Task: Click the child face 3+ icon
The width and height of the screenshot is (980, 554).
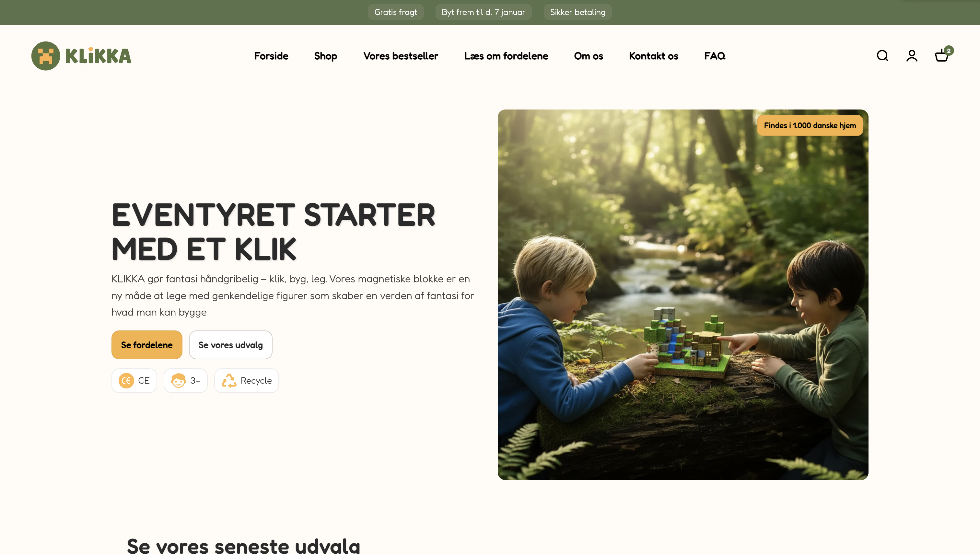Action: [178, 380]
